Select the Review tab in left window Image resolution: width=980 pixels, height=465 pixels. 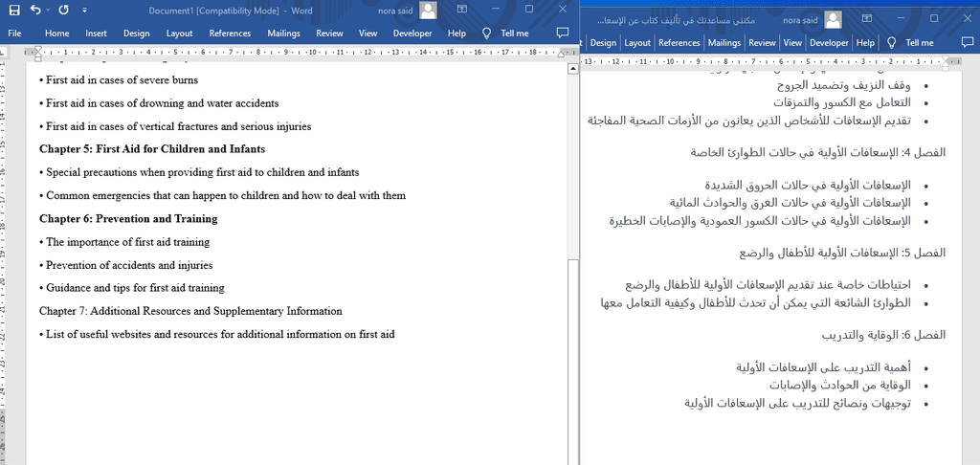coord(329,33)
